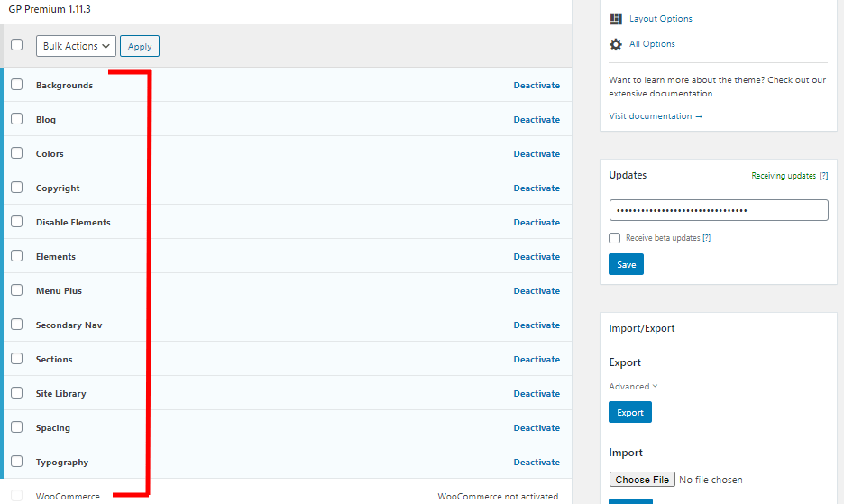Deactivate the Blog module
844x504 pixels.
tap(537, 120)
